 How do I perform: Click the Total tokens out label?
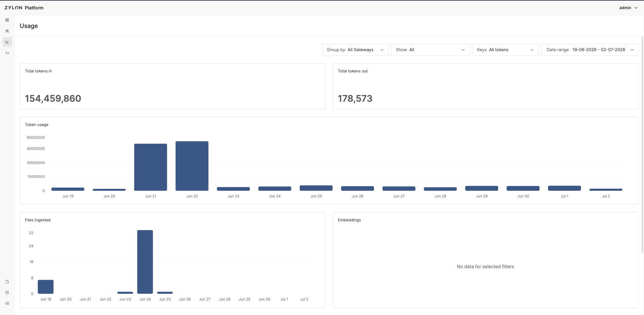click(353, 71)
